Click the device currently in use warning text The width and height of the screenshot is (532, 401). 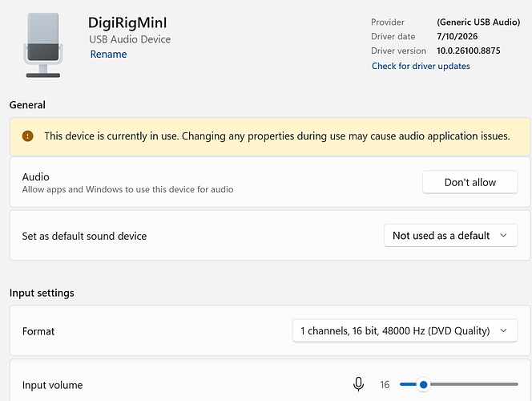(x=277, y=136)
